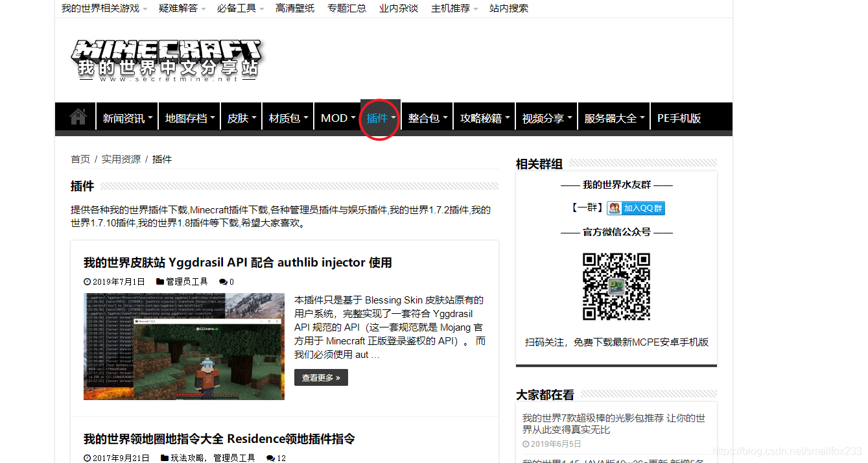
Task: Click the folder icon before 玩法攻略
Action: pos(165,458)
